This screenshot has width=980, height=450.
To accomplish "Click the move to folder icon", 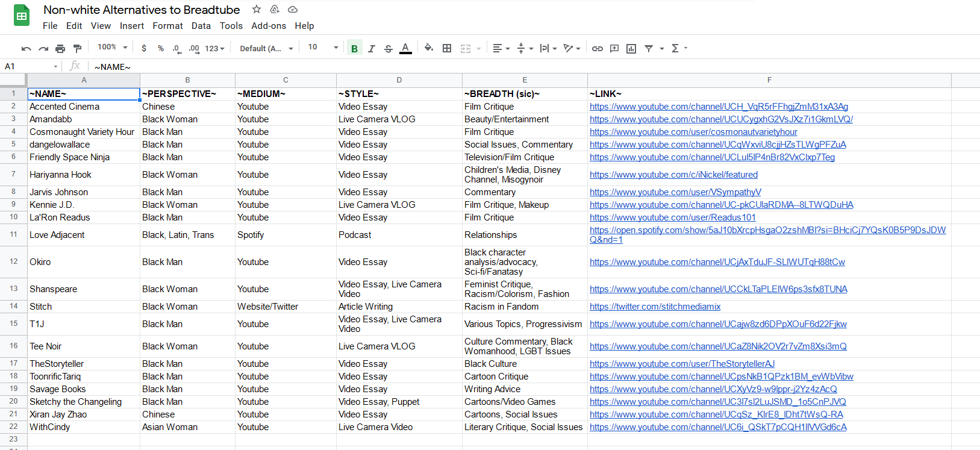I will pyautogui.click(x=275, y=9).
